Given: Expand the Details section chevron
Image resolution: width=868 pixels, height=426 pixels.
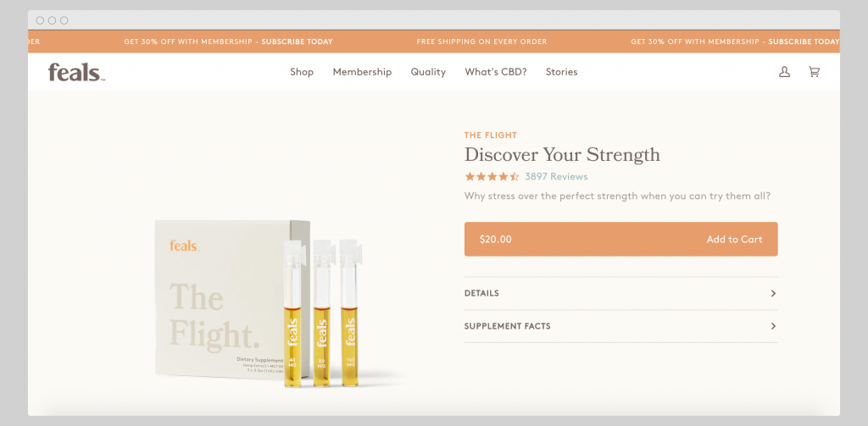Looking at the screenshot, I should [773, 293].
